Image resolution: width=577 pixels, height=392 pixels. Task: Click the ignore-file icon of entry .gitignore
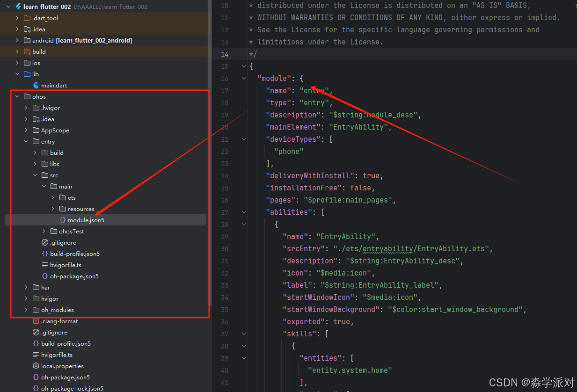[45, 242]
